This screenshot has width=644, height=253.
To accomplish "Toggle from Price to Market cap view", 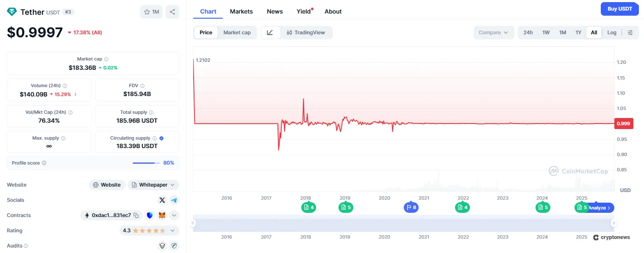I will tap(237, 32).
